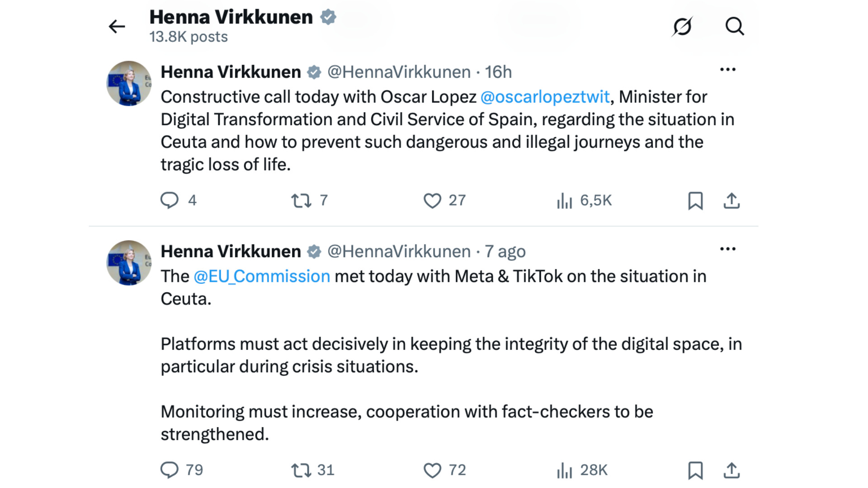The width and height of the screenshot is (868, 488).
Task: Go back using the left arrow
Action: [117, 27]
